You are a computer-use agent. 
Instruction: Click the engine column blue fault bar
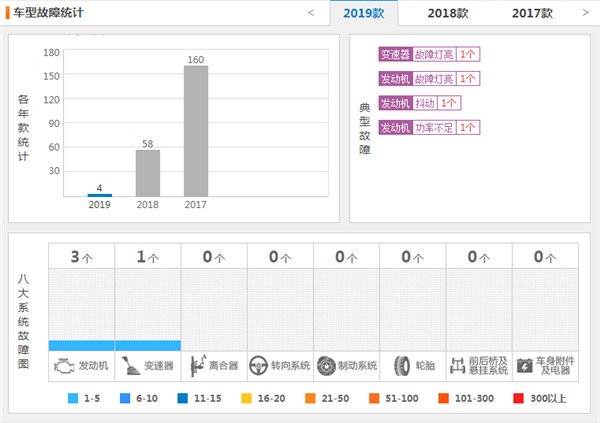pyautogui.click(x=82, y=346)
